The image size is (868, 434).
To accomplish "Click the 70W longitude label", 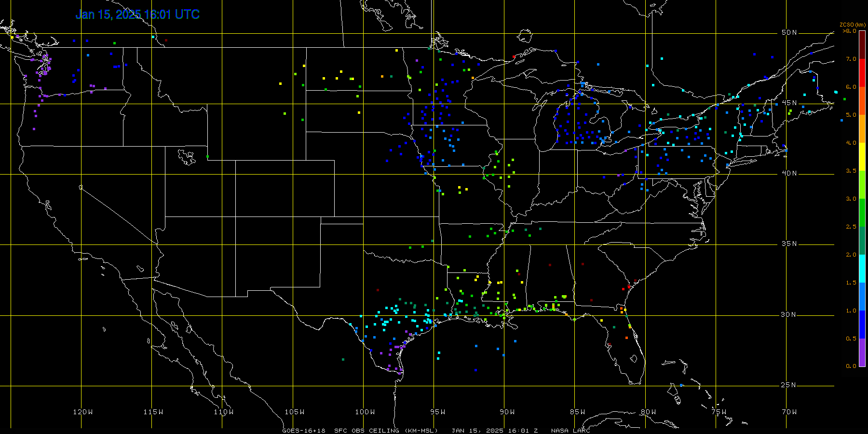I will (789, 412).
